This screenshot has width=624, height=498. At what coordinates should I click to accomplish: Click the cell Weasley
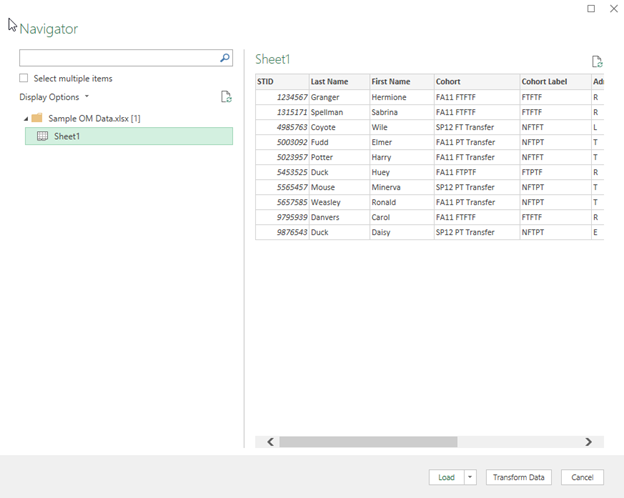(x=339, y=202)
